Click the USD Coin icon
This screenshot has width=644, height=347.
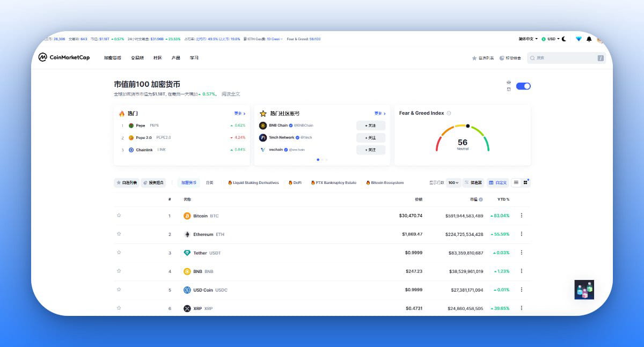(187, 290)
